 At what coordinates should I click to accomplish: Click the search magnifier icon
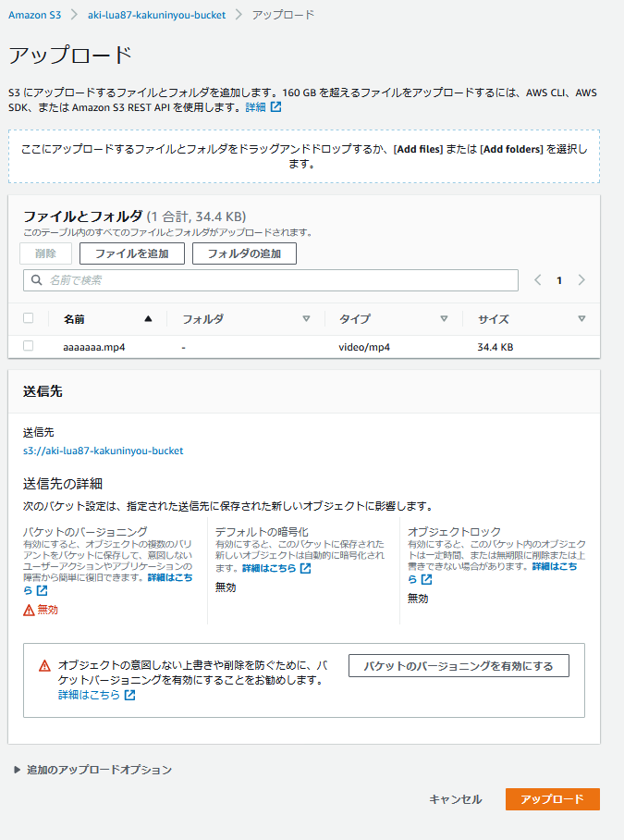click(36, 280)
